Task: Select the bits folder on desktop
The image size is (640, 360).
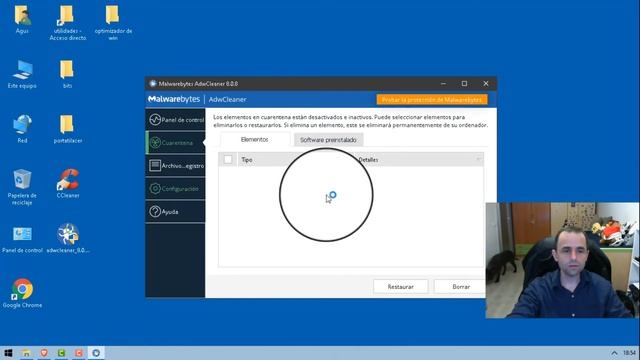Action: tap(67, 74)
